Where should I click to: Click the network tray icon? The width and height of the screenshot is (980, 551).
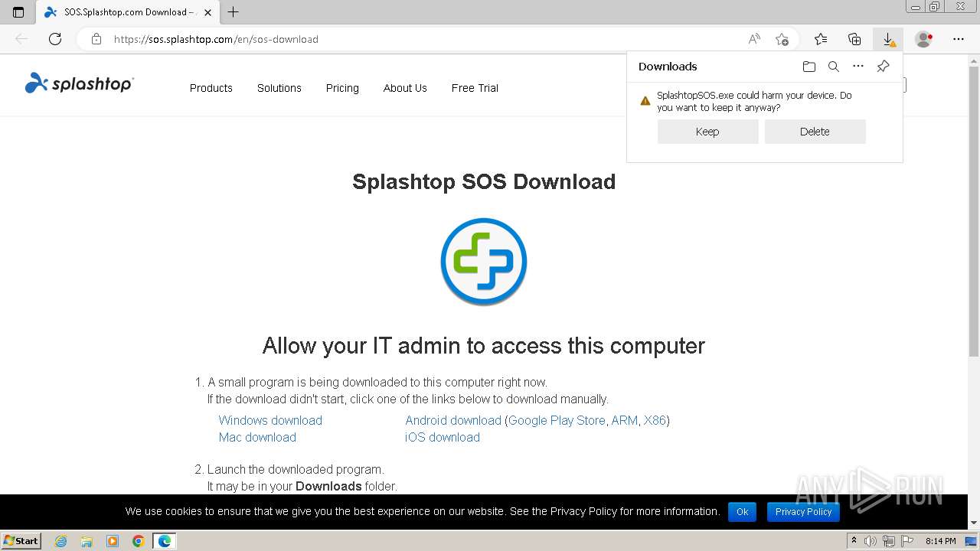tap(888, 541)
